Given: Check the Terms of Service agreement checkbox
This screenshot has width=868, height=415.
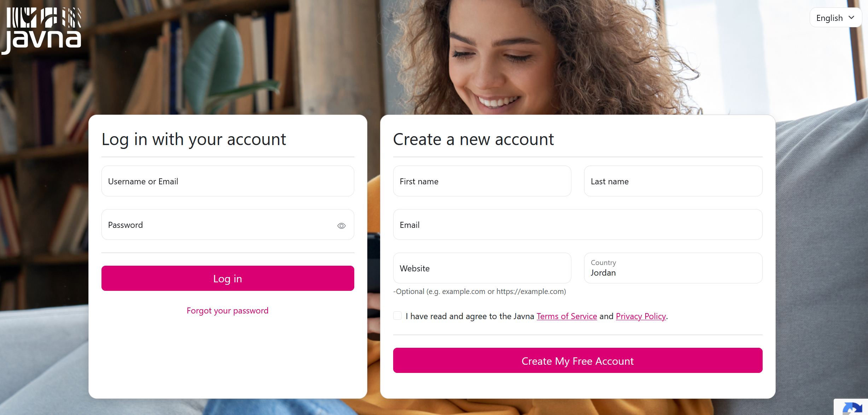Looking at the screenshot, I should (397, 316).
